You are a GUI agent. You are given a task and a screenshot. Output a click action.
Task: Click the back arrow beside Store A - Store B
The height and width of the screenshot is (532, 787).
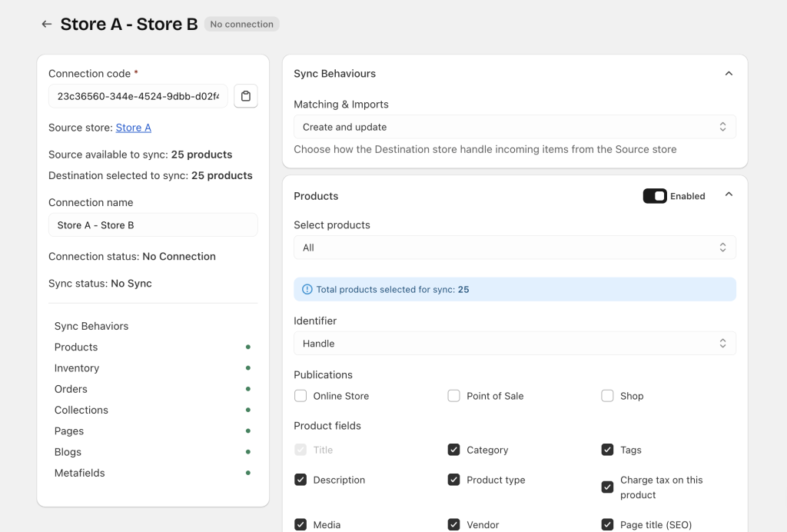[47, 25]
